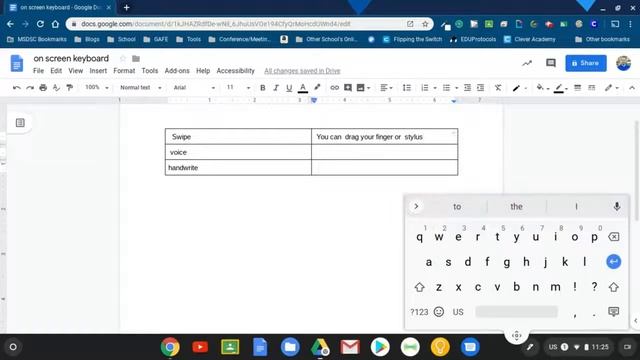Print the document from the toolbar

(43, 88)
